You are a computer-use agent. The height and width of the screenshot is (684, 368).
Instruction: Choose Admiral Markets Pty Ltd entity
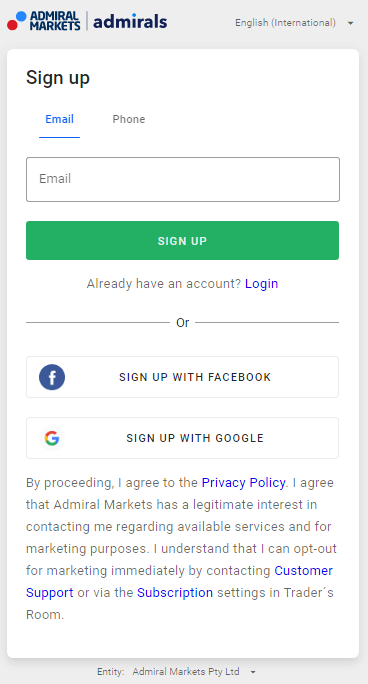186,672
